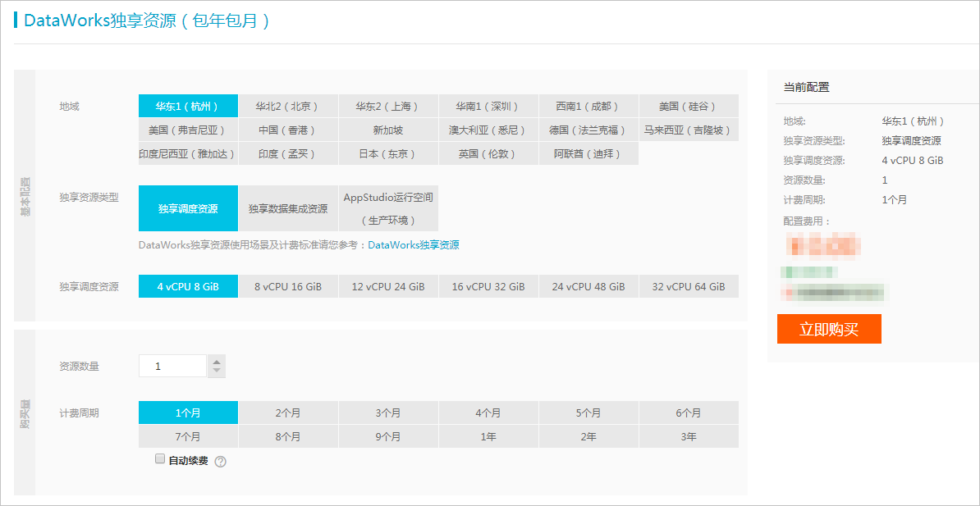
Task: Click the 独享调度资源 summary value in 当前配置
Action: (911, 141)
